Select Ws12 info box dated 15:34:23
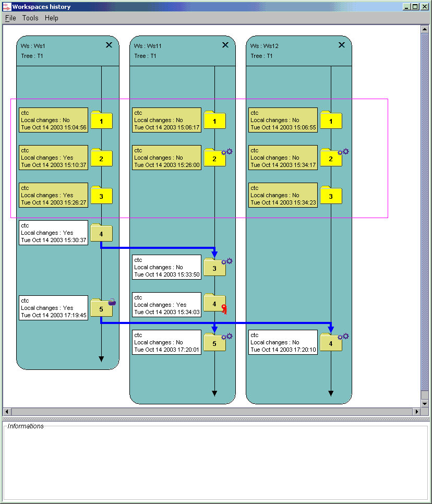 click(283, 195)
